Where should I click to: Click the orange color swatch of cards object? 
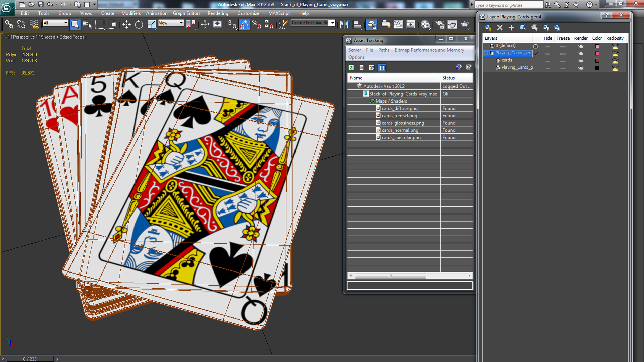coord(597,61)
